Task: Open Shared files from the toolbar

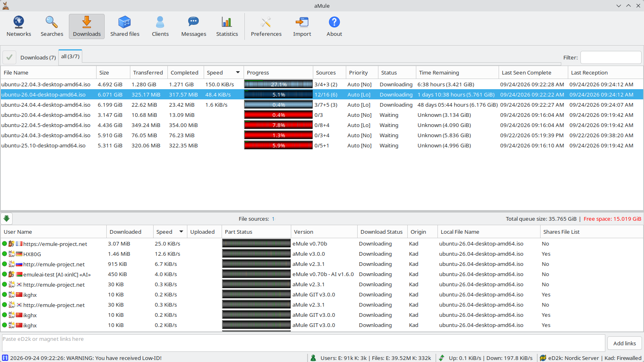Action: click(125, 26)
